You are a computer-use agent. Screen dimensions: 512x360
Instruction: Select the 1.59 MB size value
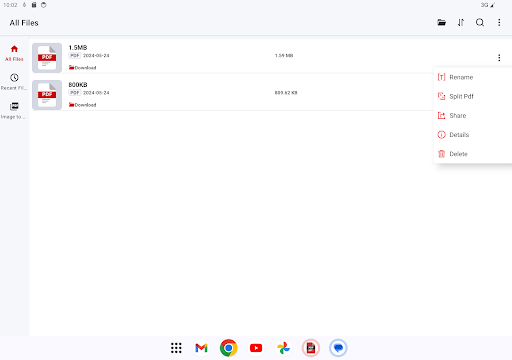click(x=284, y=56)
